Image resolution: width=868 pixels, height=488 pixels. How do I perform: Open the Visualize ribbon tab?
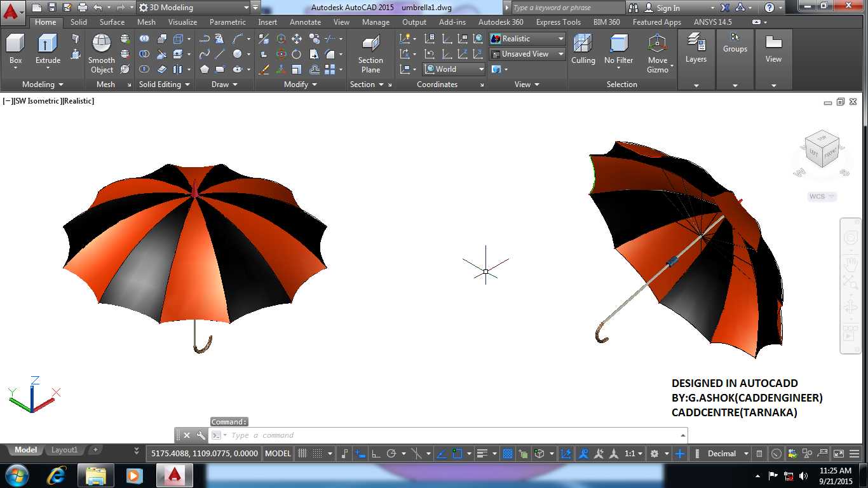click(182, 22)
